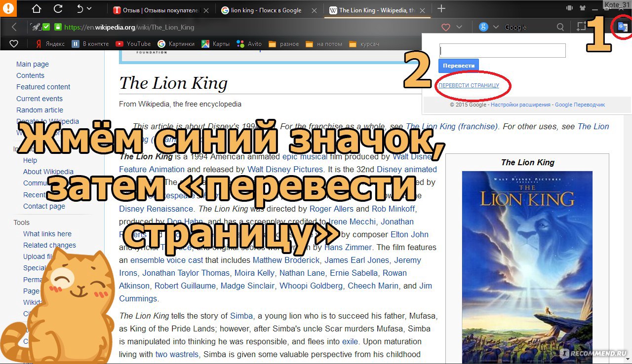Click the screen capture icon in toolbar
Screen dimensions: 632x364
pyautogui.click(x=582, y=27)
